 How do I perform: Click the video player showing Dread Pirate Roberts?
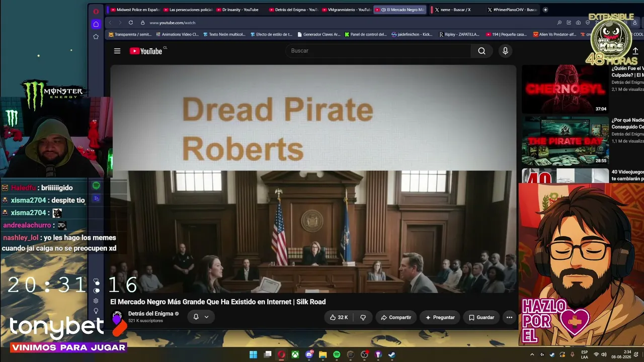tap(313, 179)
